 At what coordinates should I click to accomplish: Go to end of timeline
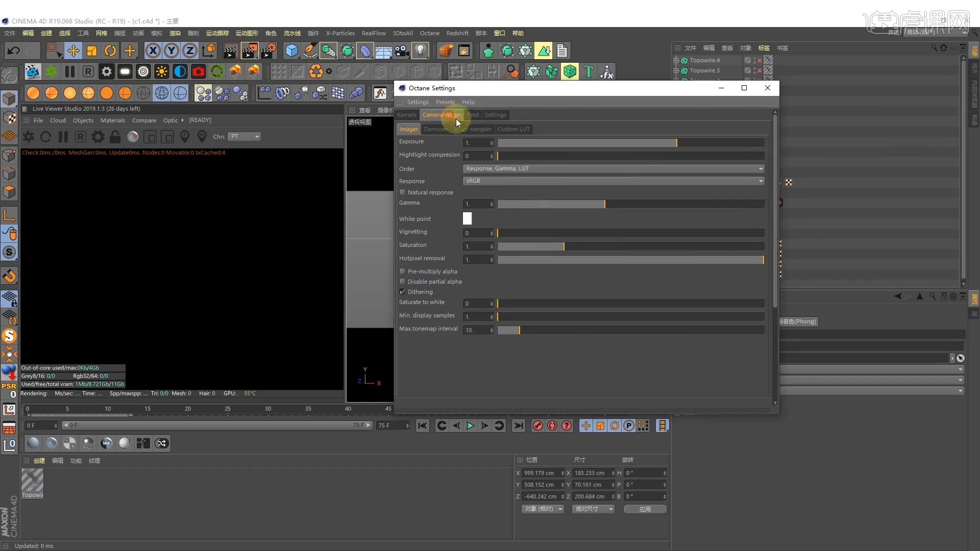point(519,426)
